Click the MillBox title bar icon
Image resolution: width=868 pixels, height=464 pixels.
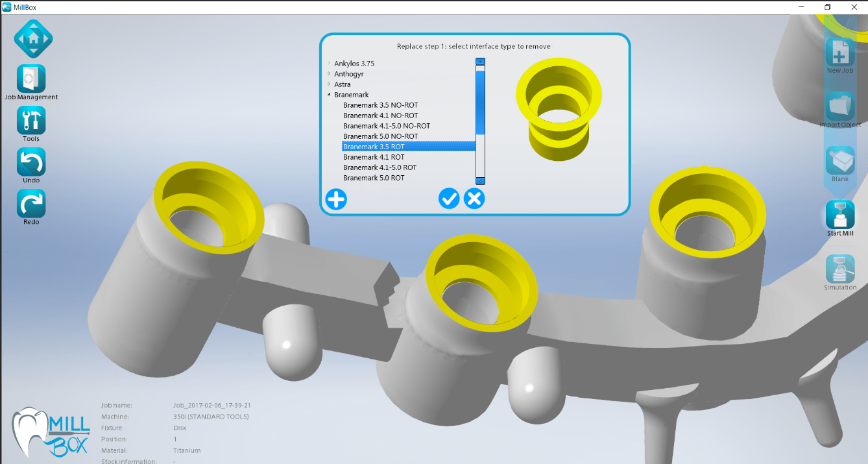click(x=6, y=6)
